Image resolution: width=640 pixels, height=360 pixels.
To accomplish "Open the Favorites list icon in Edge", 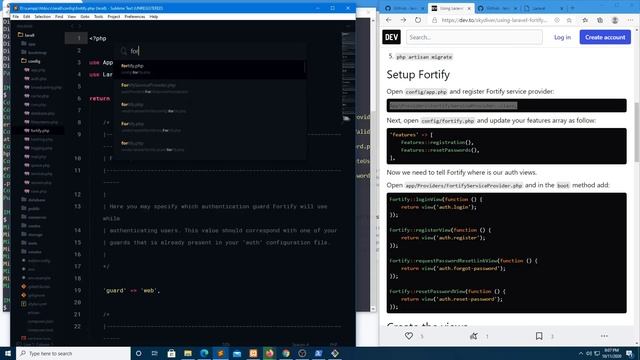I will (x=585, y=20).
